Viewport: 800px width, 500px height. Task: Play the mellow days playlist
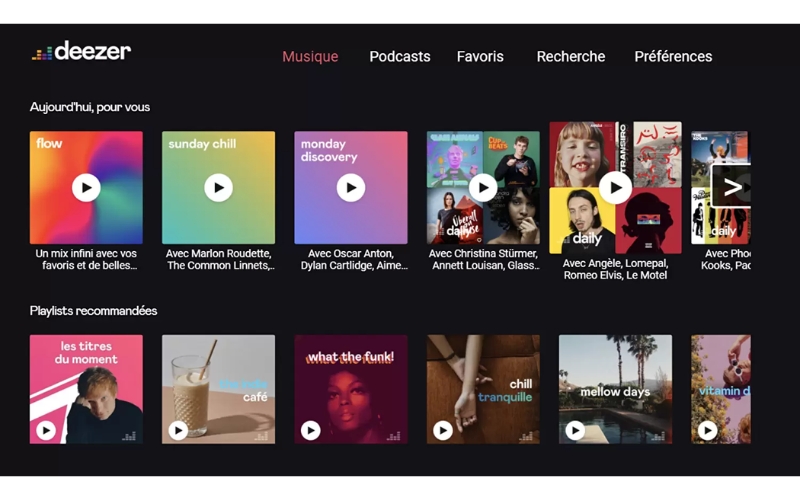click(x=575, y=431)
